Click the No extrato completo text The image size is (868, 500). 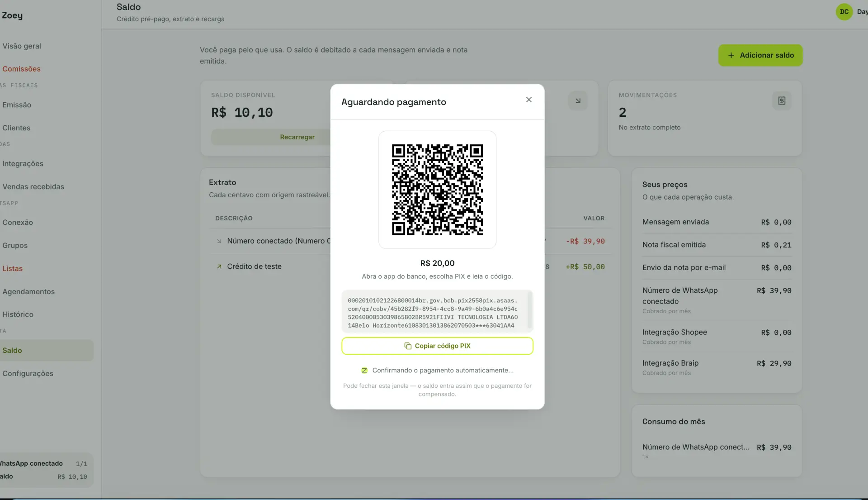[650, 128]
